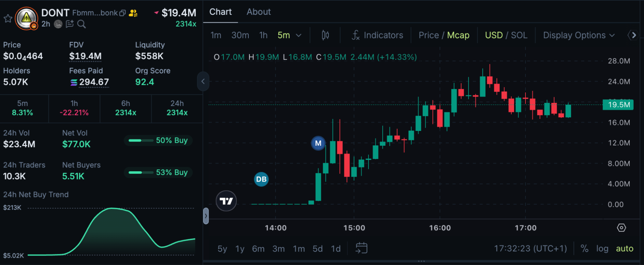Expand the 5m timeframe dropdown
This screenshot has height=265, width=644.
pos(298,35)
